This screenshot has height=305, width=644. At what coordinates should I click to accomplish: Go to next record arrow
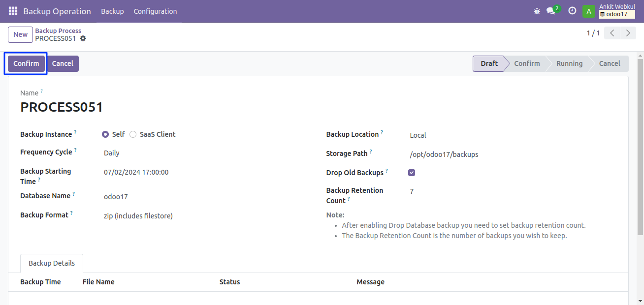pos(628,33)
